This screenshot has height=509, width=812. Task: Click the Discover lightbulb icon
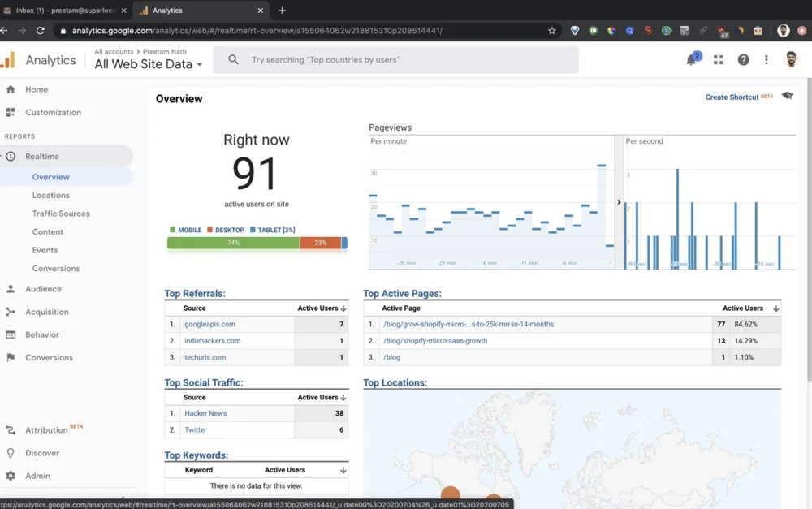[11, 453]
